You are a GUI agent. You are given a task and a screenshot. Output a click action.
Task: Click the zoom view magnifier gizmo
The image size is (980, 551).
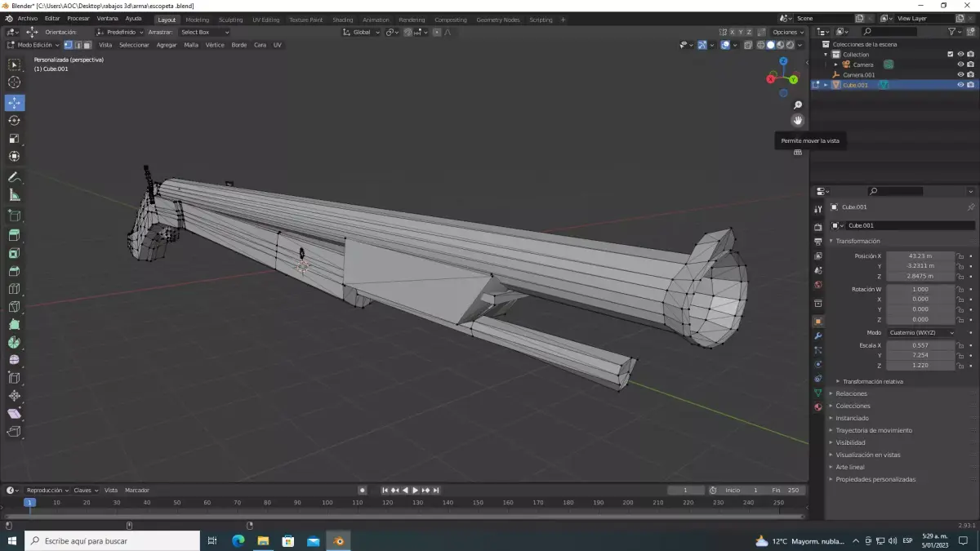798,105
